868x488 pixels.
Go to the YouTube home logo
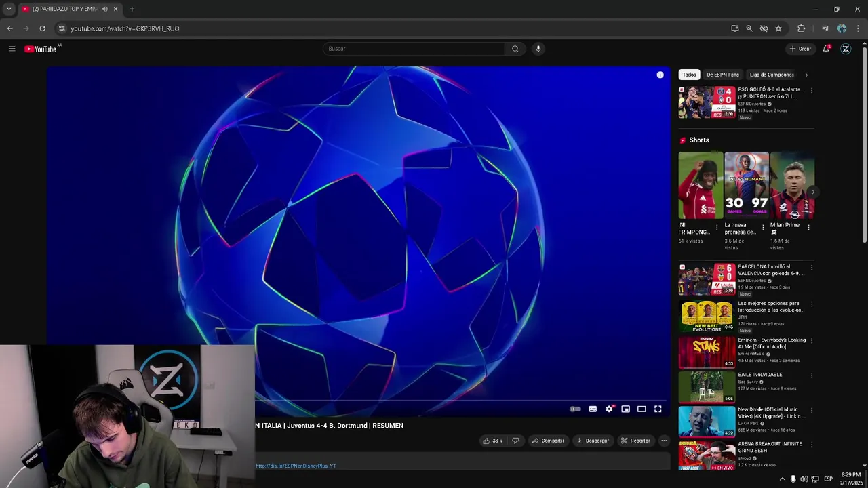pos(41,49)
